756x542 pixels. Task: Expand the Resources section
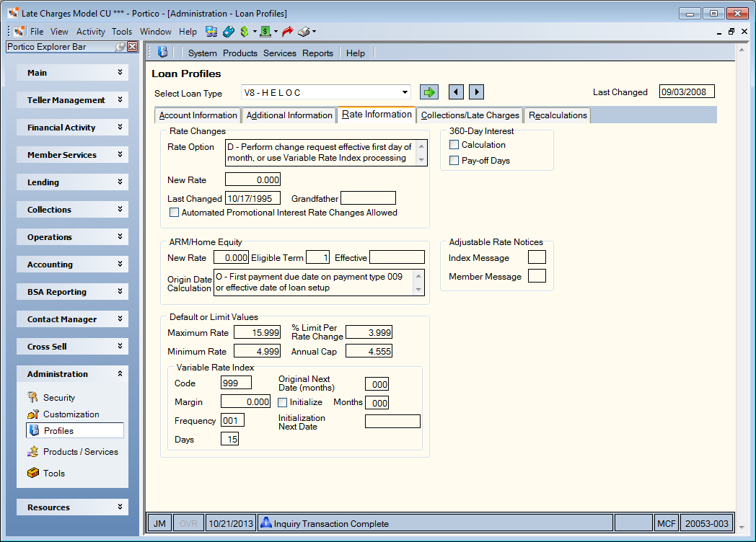coord(72,507)
